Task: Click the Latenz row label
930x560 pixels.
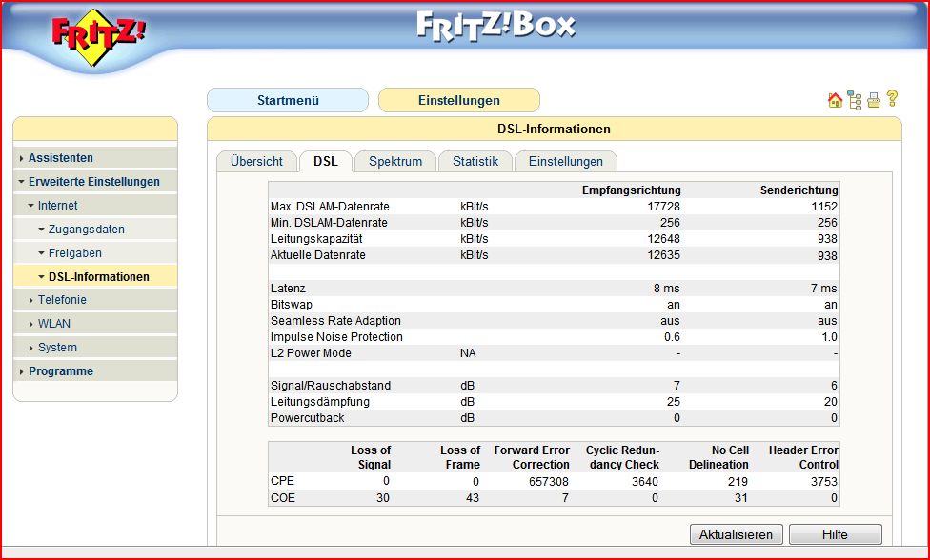Action: [x=288, y=288]
